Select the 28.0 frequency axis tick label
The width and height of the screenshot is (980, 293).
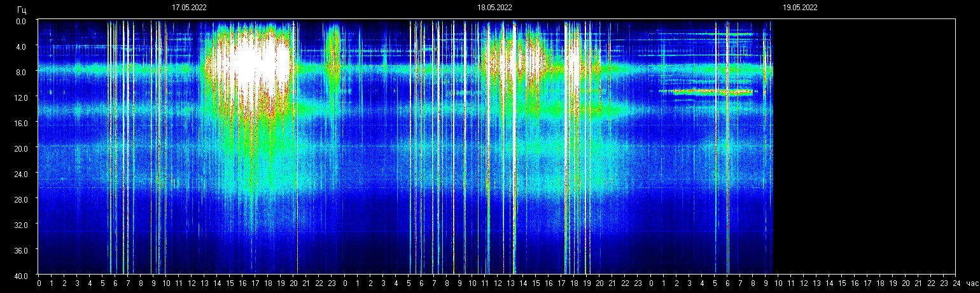coord(22,199)
